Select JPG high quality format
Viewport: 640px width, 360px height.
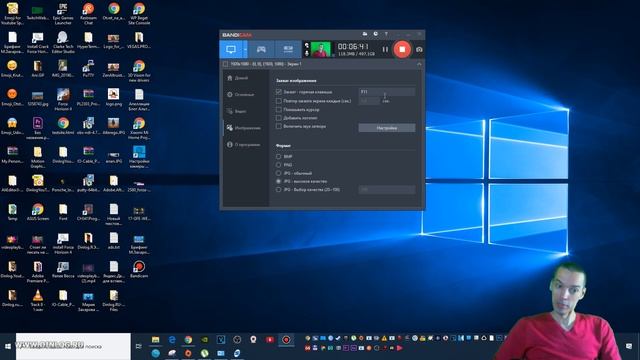point(278,181)
